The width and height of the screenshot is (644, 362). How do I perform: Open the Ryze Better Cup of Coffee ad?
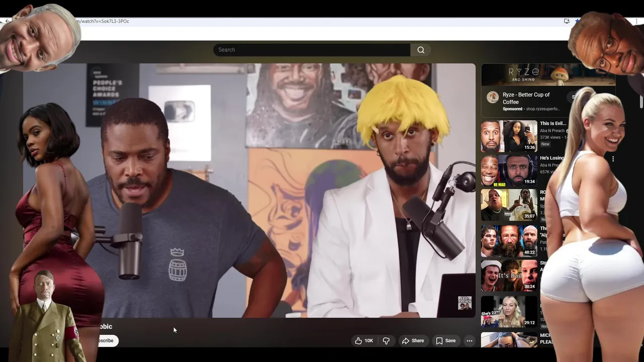point(526,98)
